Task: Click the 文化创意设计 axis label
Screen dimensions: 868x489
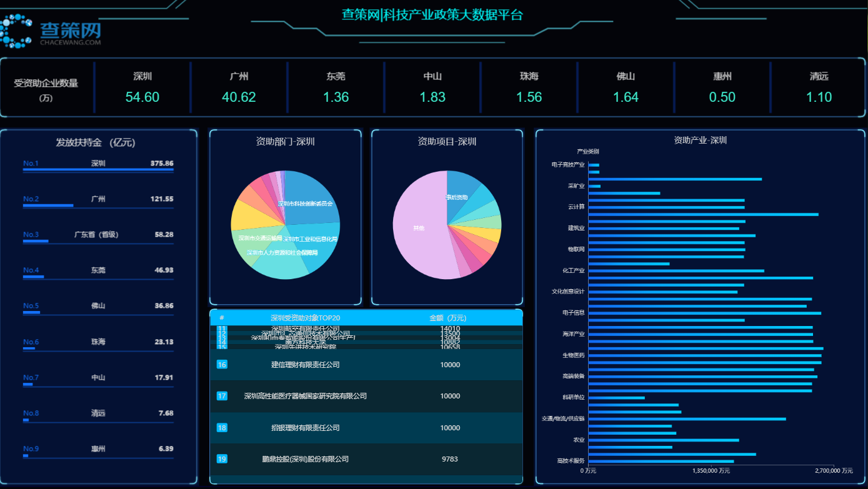Action: pos(568,291)
